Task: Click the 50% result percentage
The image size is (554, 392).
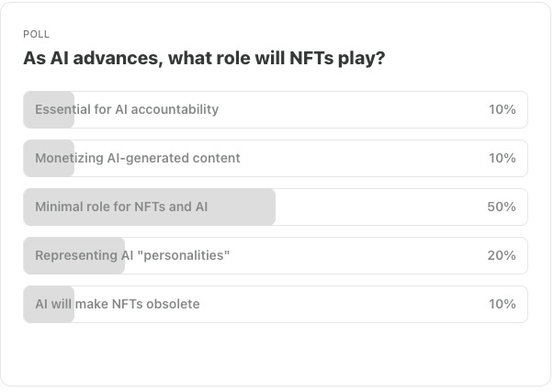Action: coord(502,207)
